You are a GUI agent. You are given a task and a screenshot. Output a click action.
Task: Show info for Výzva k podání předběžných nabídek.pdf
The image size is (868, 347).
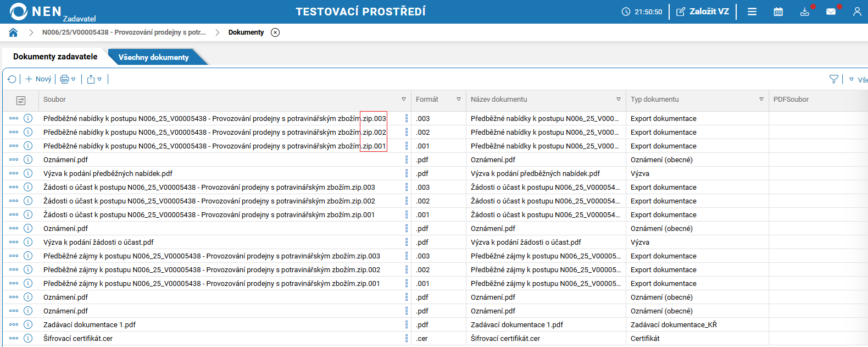(x=28, y=173)
